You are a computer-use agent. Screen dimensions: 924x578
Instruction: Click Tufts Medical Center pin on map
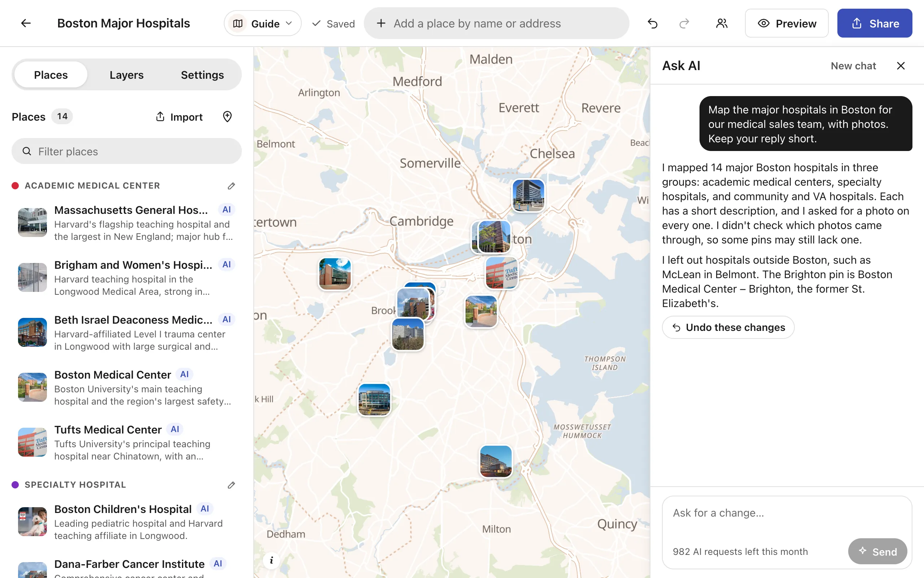pos(501,273)
